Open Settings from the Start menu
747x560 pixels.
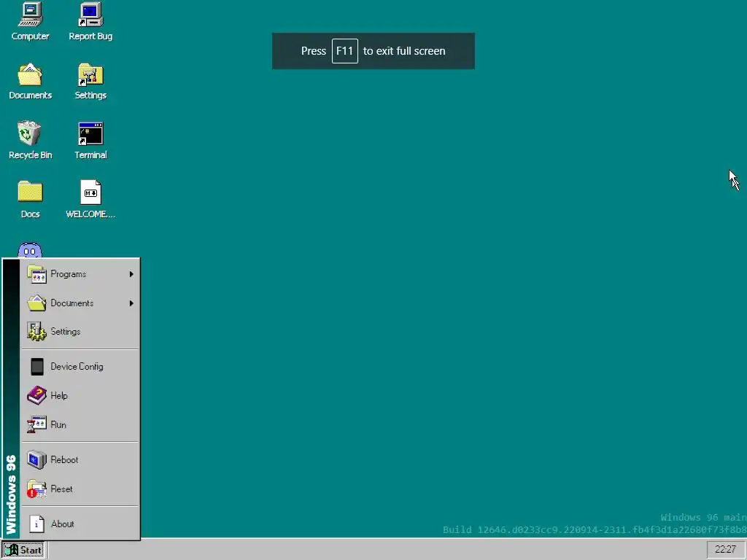80,332
